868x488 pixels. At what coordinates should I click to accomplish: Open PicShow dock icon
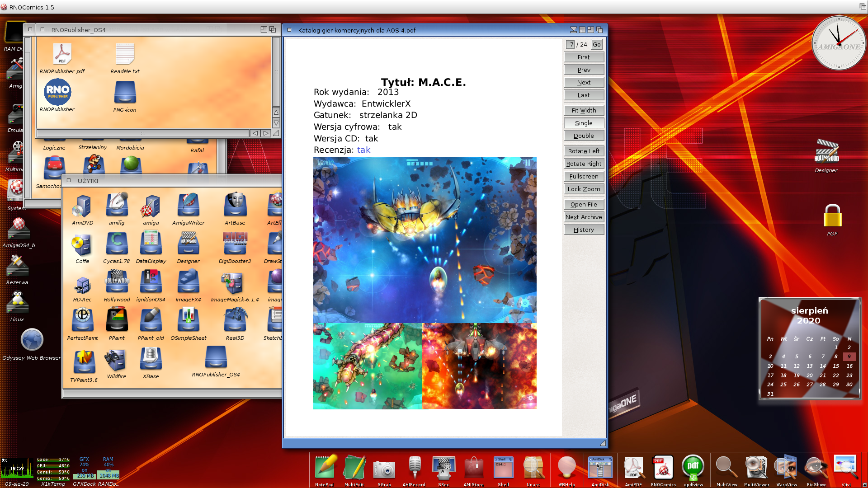tap(816, 468)
